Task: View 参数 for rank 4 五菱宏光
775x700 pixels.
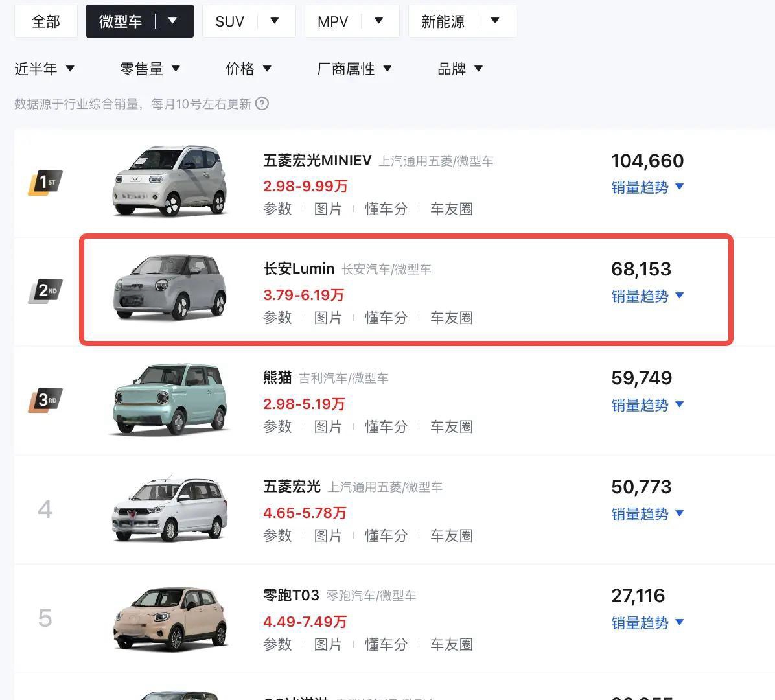Action: (277, 535)
